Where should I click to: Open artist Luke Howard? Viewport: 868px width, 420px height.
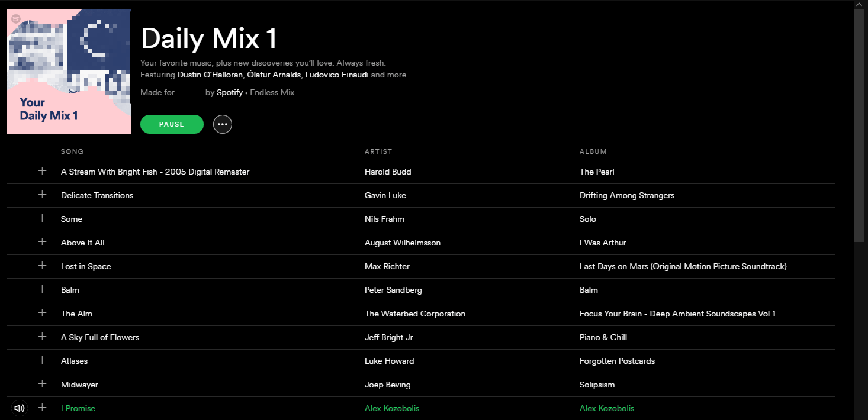tap(390, 361)
